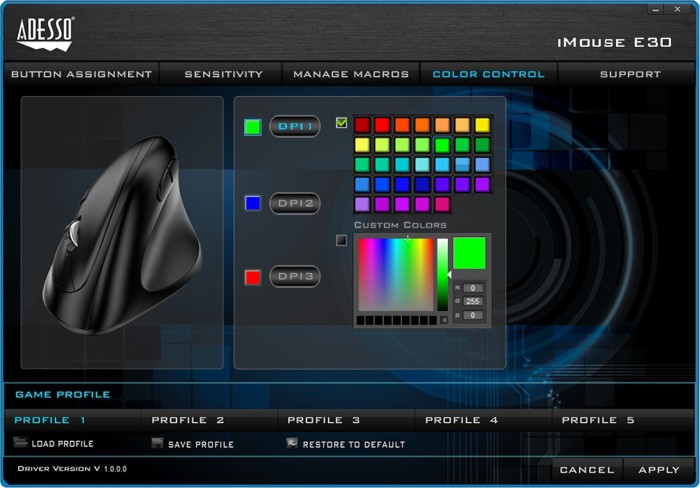Image resolution: width=700 pixels, height=488 pixels.
Task: Pick the yellow swatch in the top row
Action: pyautogui.click(x=482, y=125)
